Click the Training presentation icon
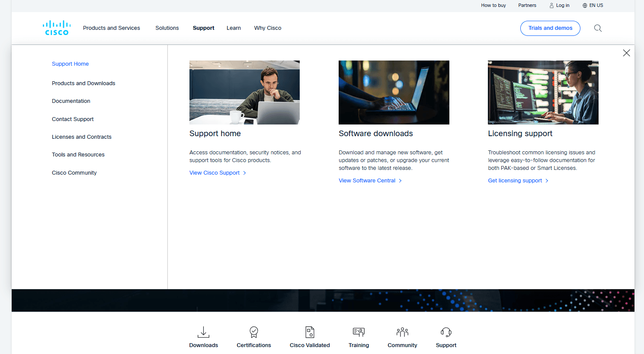 click(x=359, y=332)
